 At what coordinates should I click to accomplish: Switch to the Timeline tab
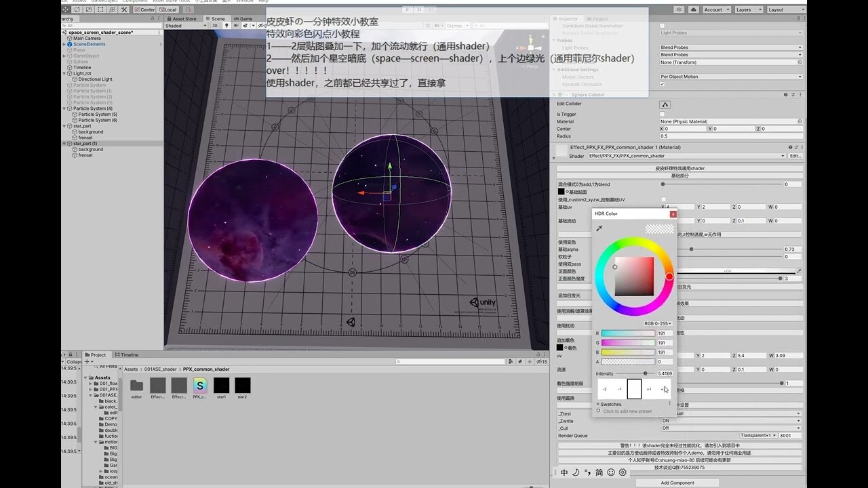point(128,354)
